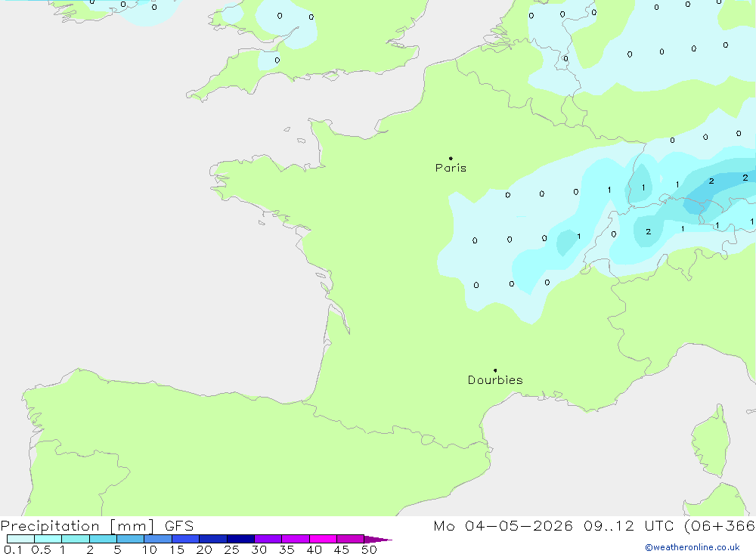Click the '0.5' legend scale label
The image size is (756, 554).
click(41, 549)
